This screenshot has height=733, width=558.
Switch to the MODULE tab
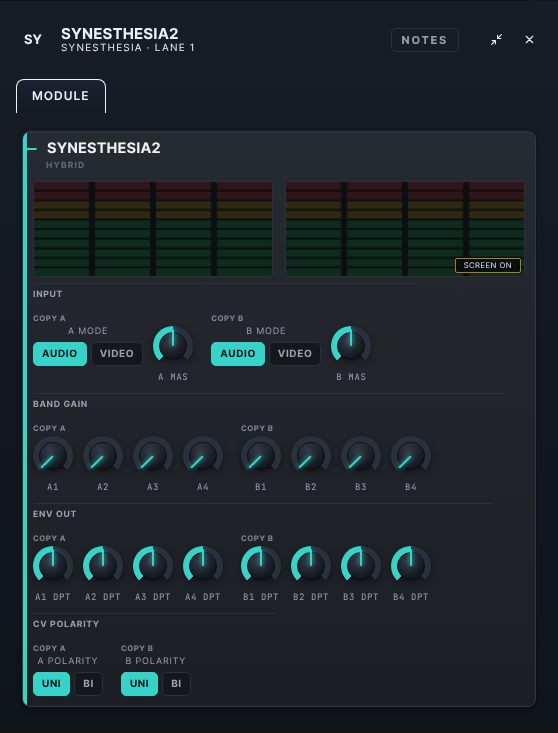(x=61, y=96)
